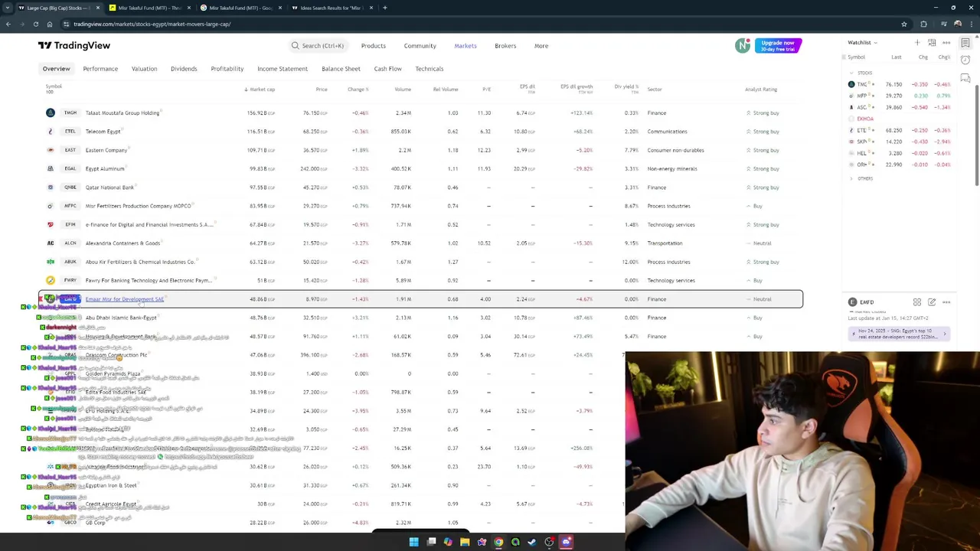Click Fawry stock logo icon

tap(51, 281)
